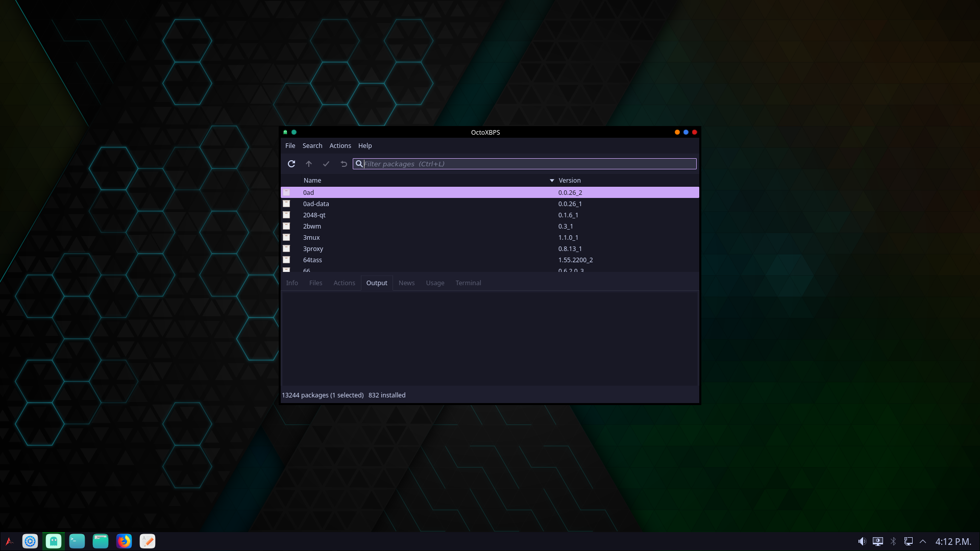Switch to the Actions tab in lower panel

point(344,283)
